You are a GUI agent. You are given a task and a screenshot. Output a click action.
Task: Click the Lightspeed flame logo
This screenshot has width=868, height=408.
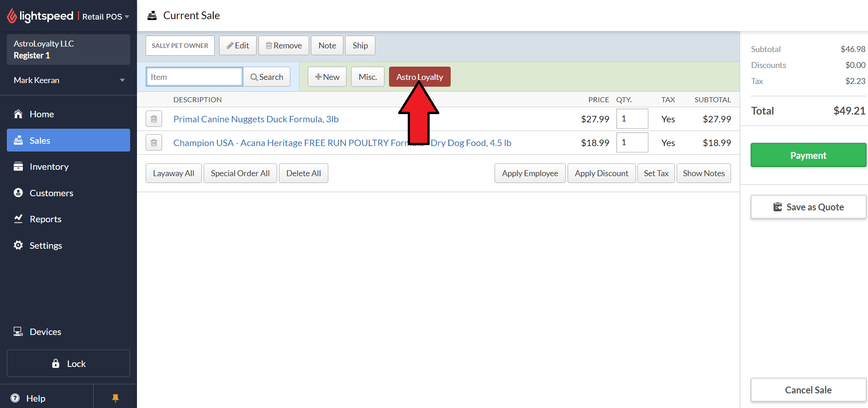point(12,16)
